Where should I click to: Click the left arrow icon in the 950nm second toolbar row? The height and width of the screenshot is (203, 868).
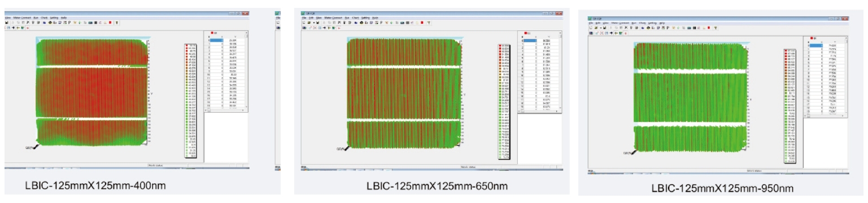[x=616, y=33]
